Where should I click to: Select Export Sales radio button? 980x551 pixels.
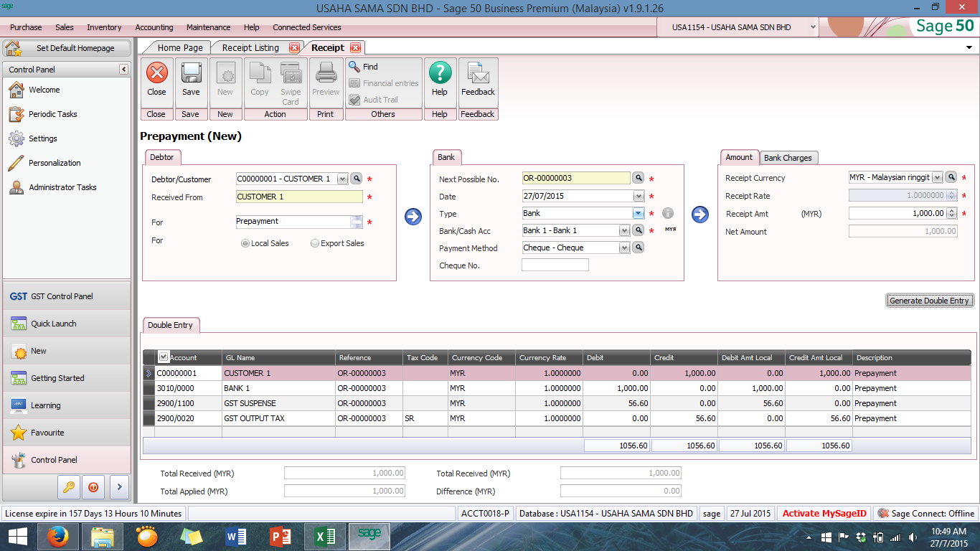coord(315,243)
